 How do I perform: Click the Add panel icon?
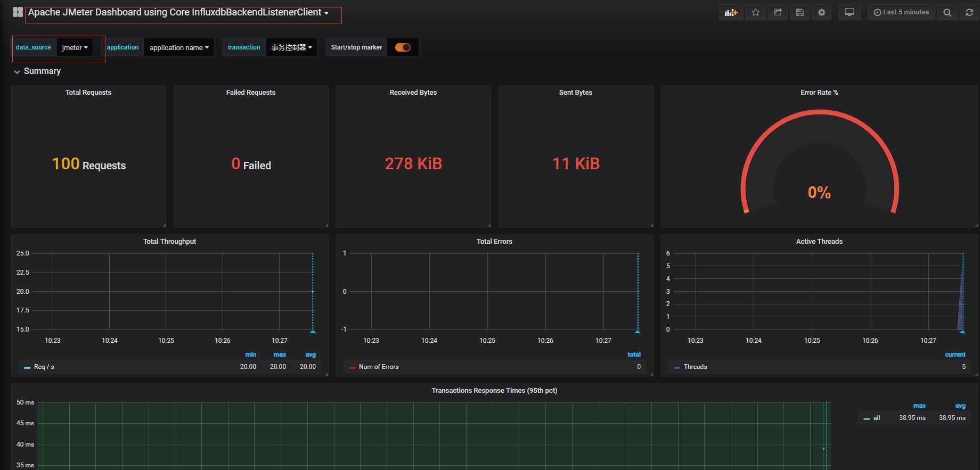coord(731,12)
